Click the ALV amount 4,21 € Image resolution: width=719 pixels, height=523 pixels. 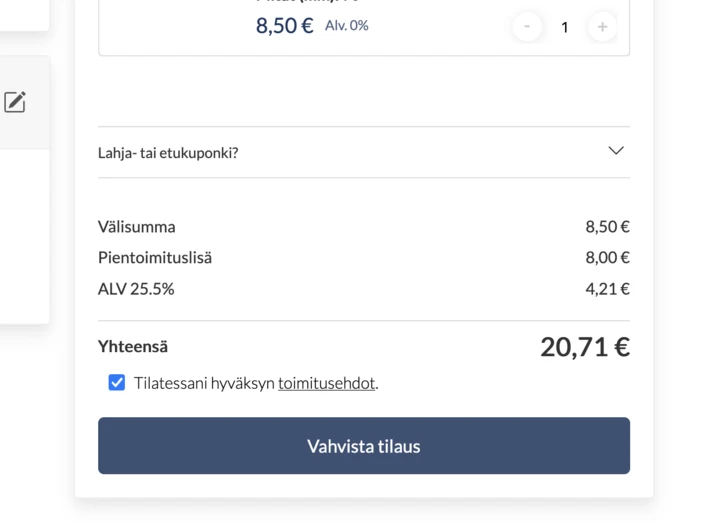pyautogui.click(x=607, y=289)
